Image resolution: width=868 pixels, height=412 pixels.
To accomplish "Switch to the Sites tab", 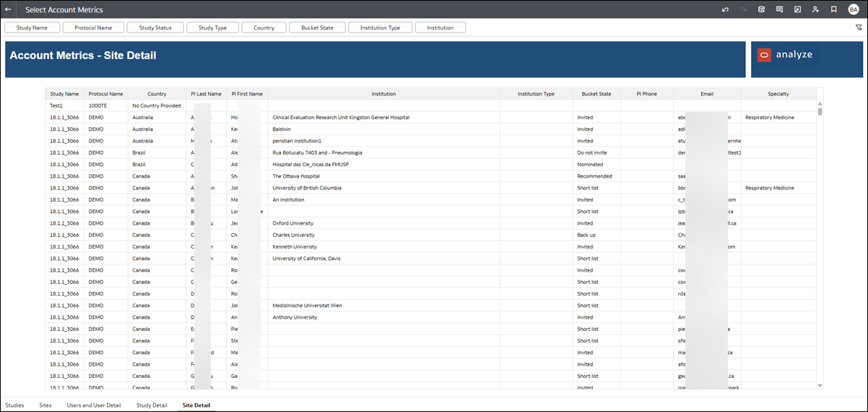I will [x=45, y=405].
